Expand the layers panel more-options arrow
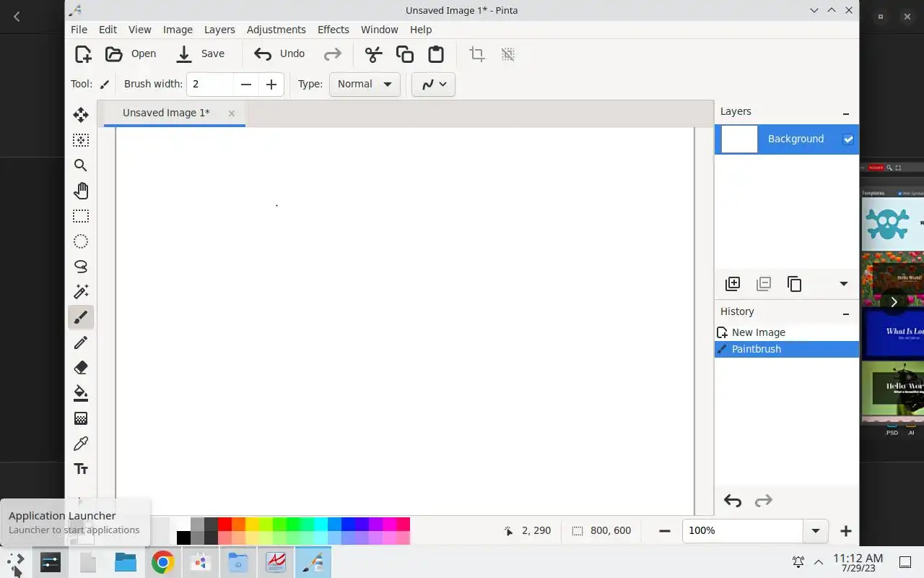 point(843,284)
